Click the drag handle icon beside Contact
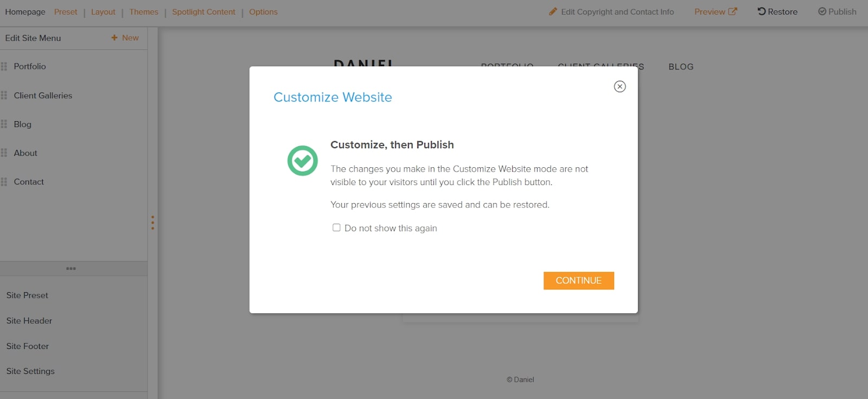 pos(4,182)
